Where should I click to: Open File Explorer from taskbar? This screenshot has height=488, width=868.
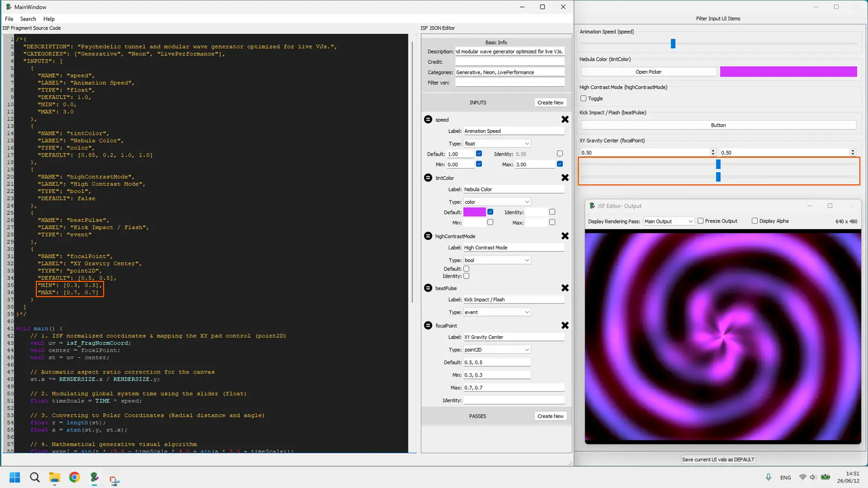point(54,477)
